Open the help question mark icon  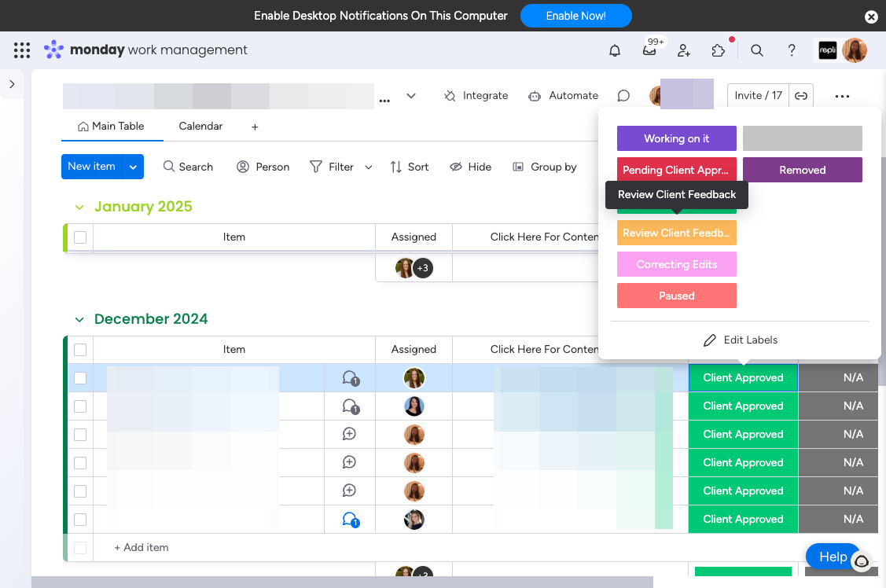click(792, 50)
